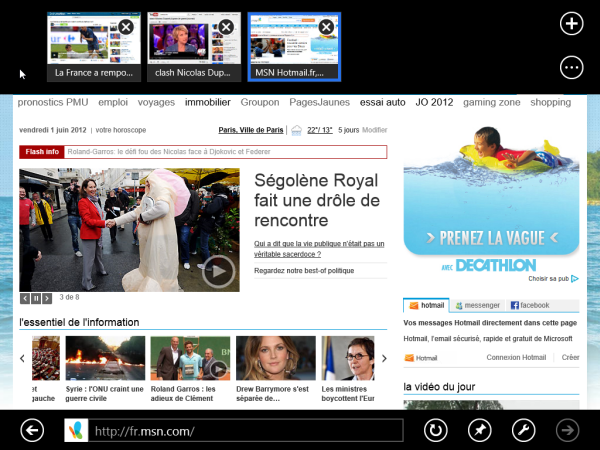Open tab tools ellipsis menu
This screenshot has height=450, width=600.
pos(571,67)
